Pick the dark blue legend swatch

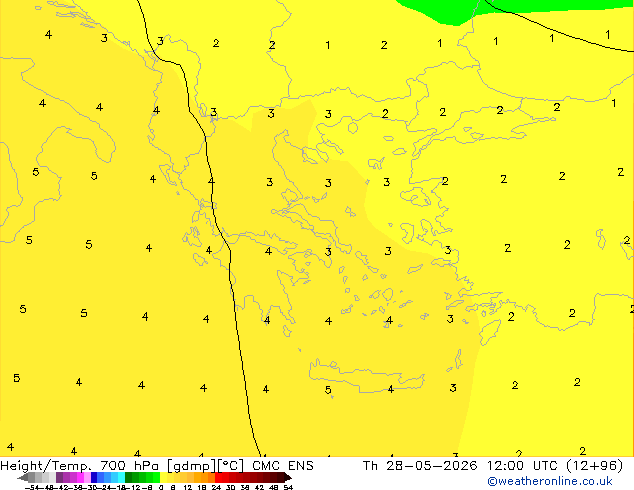94,477
